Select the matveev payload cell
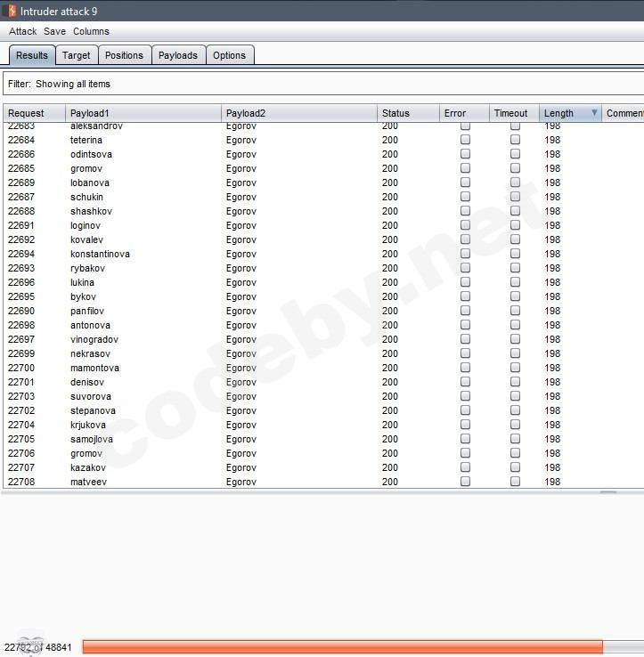644x657 pixels. [88, 482]
